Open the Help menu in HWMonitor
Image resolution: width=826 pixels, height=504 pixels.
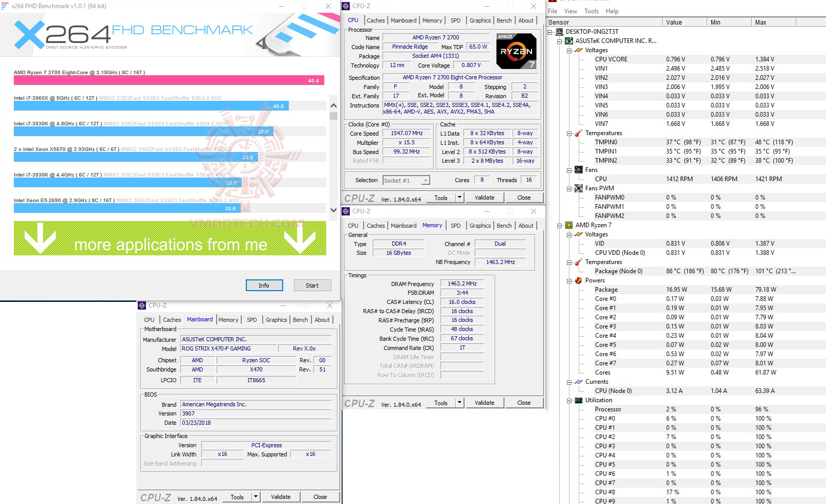(x=612, y=11)
